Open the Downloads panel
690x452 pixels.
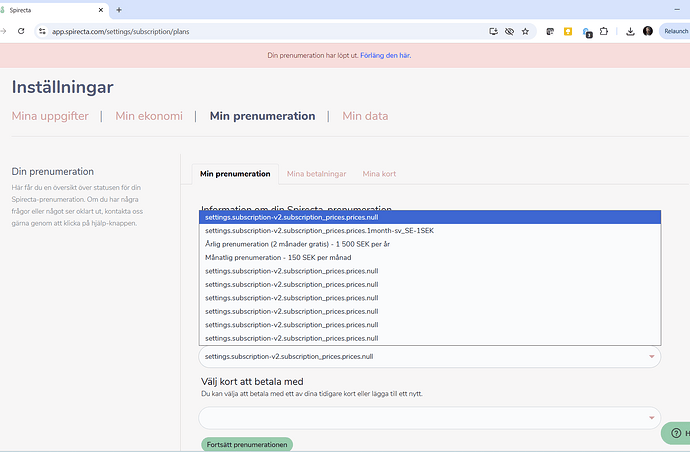[630, 31]
